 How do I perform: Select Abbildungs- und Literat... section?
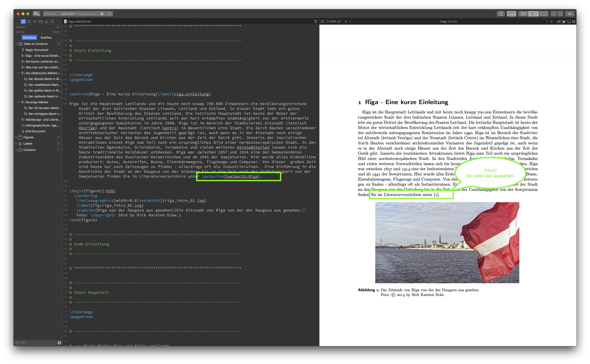click(x=41, y=120)
